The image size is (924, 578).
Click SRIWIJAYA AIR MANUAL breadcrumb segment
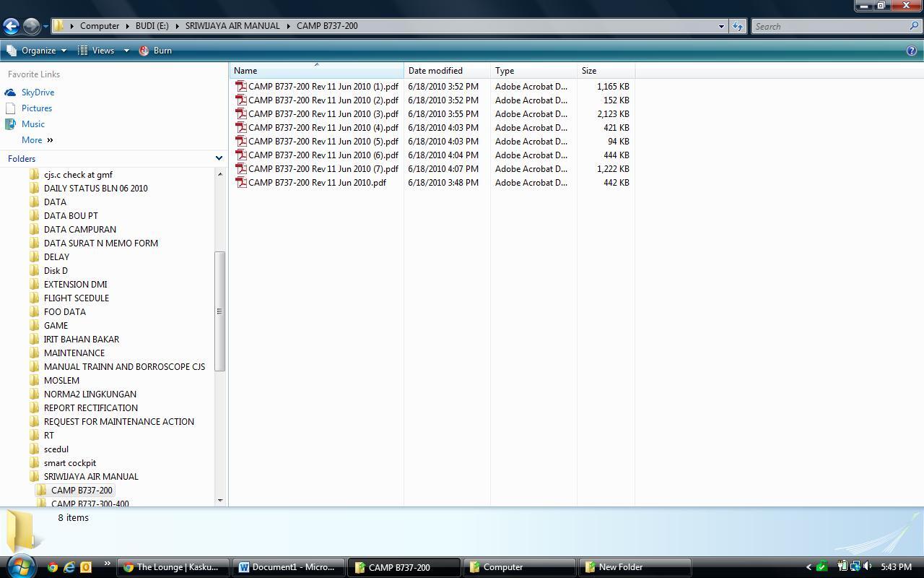point(232,26)
